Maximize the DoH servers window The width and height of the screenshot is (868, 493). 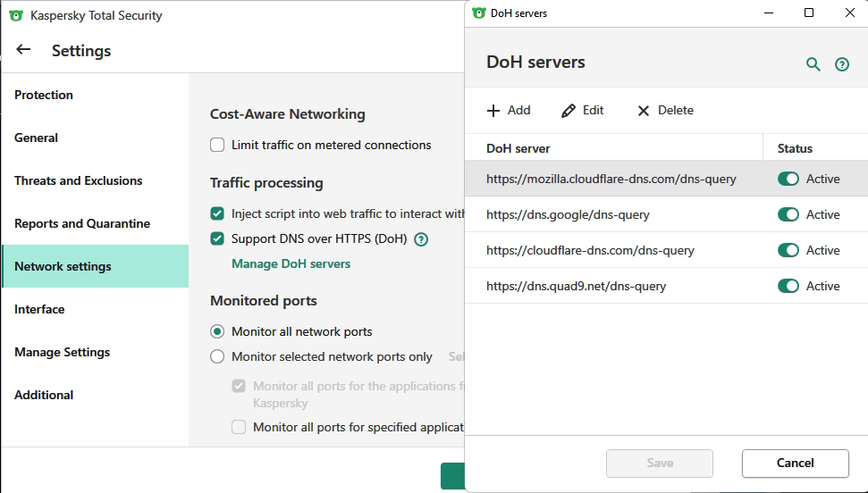[809, 13]
